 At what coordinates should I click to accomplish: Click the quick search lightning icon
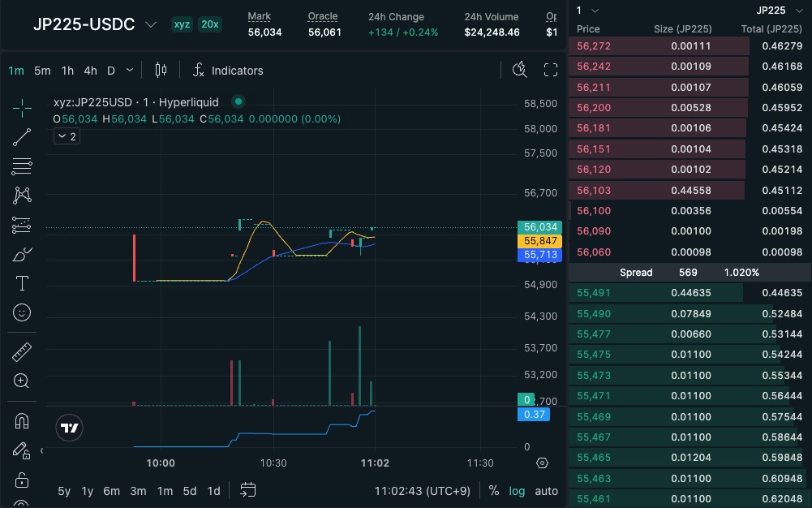tap(519, 70)
